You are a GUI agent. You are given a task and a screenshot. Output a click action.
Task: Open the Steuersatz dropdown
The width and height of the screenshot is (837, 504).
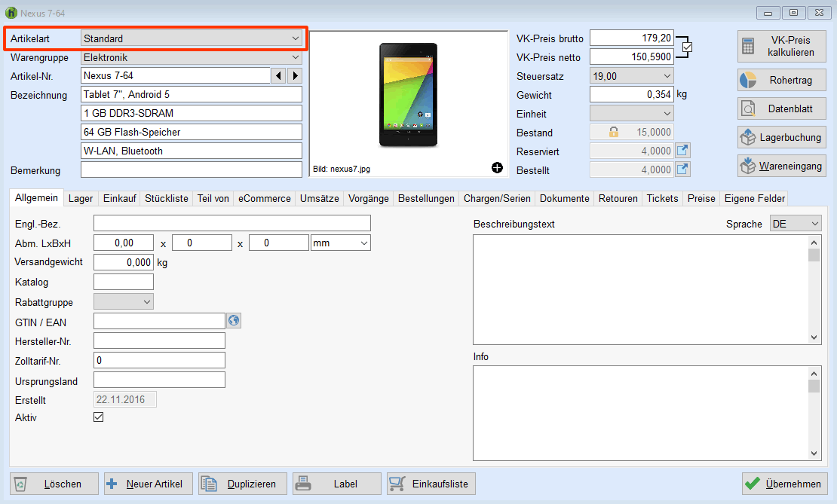(631, 76)
